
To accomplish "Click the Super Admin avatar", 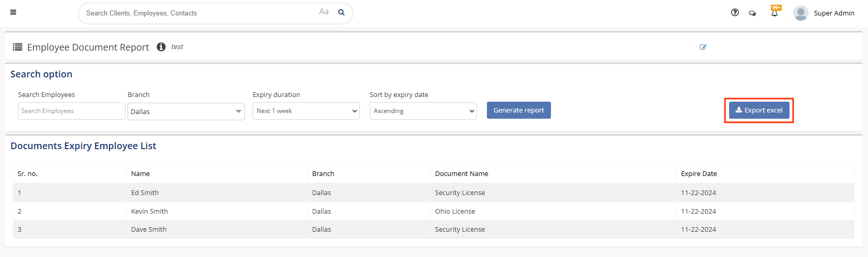I will [800, 13].
